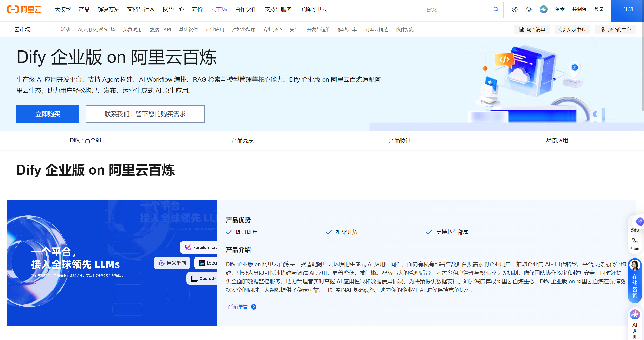
Task: Switch to 场景应用 tab
Action: 557,140
